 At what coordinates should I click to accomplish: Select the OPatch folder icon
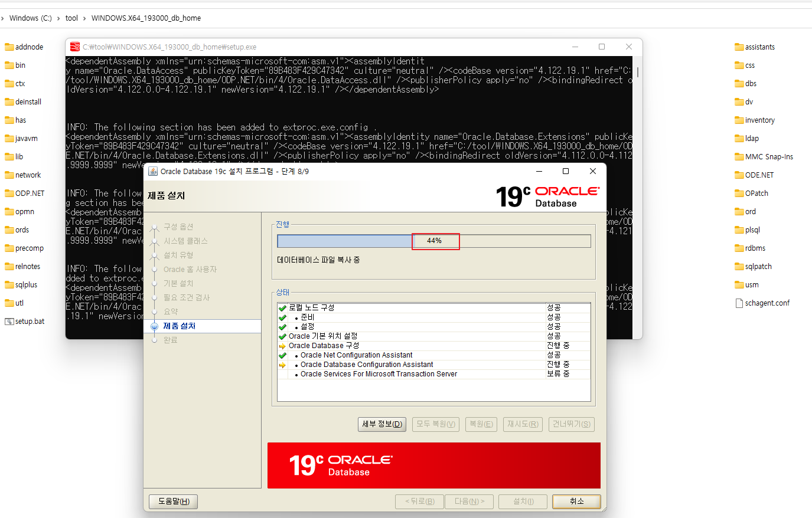(739, 194)
